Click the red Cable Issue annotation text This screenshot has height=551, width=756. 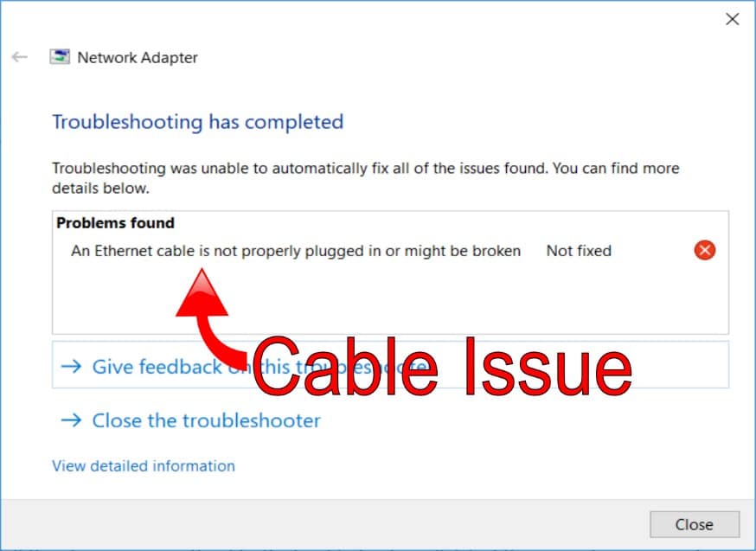442,367
